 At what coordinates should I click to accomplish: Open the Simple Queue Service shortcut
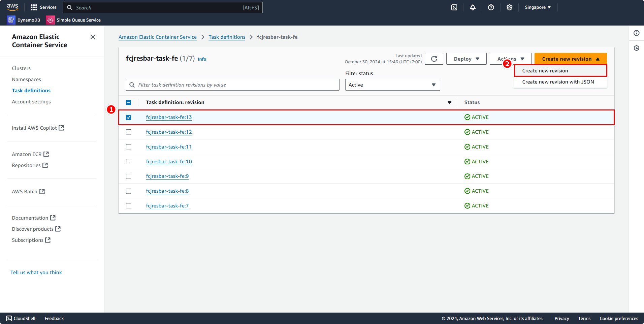pyautogui.click(x=73, y=20)
